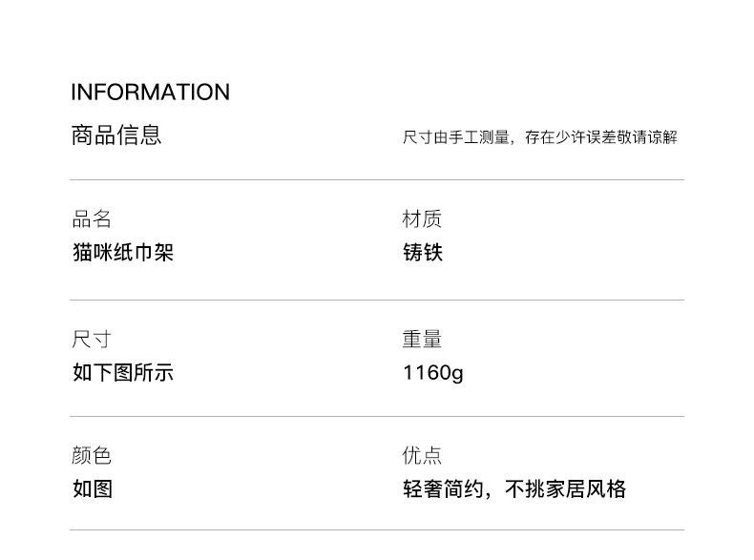Select the 猫咪纸巾架 product name
Screen dimensions: 754x560
123,253
